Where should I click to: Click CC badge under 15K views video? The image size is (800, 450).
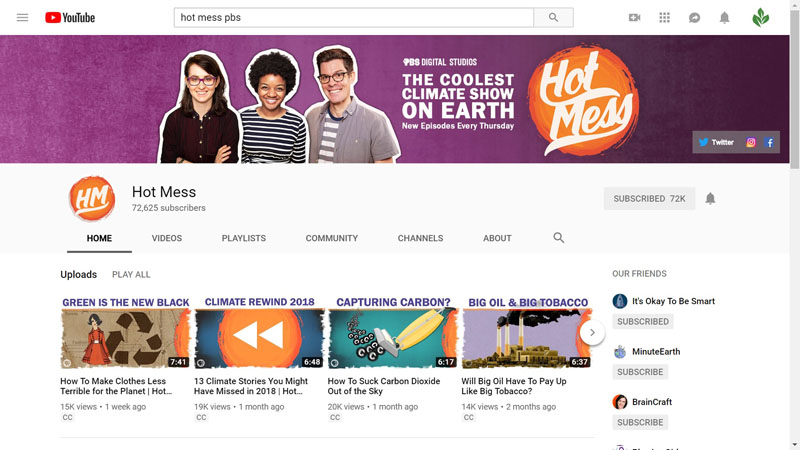(x=67, y=417)
